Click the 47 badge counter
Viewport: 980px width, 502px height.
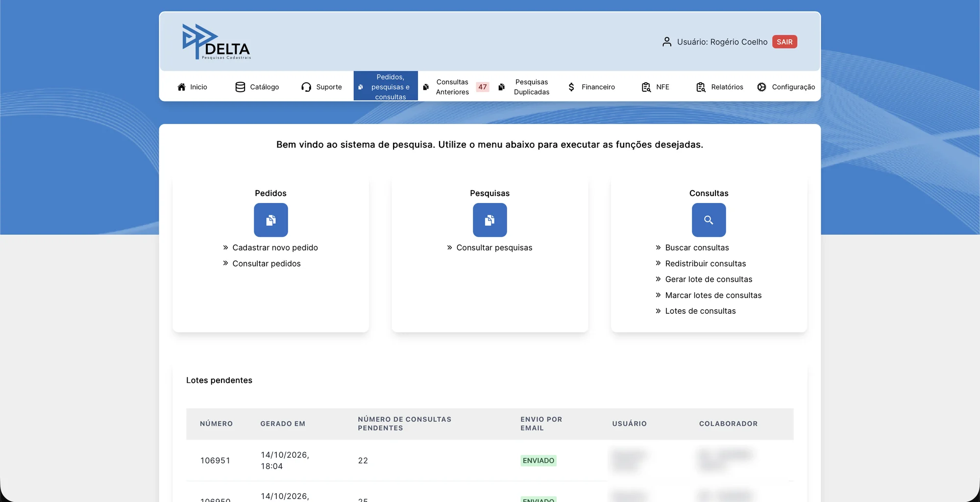point(483,87)
